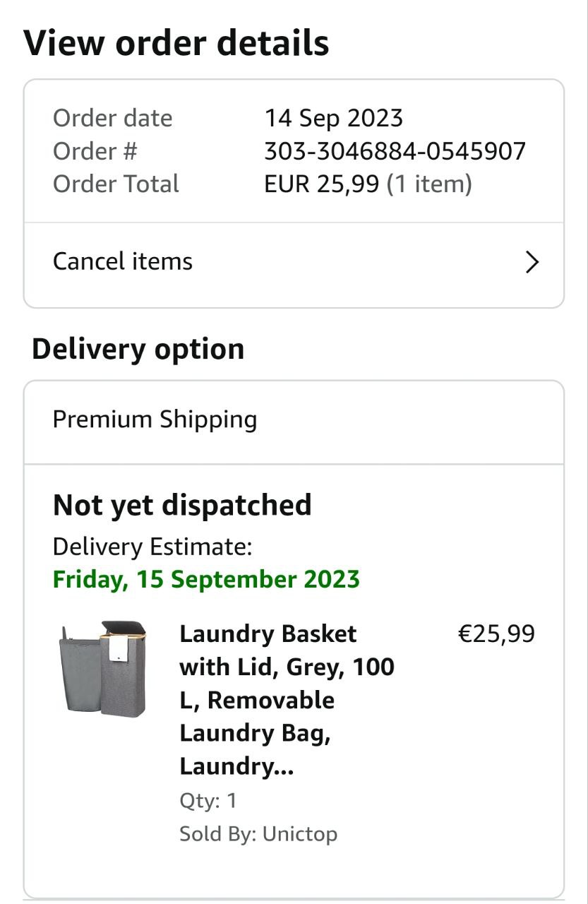Click the Delivery option section heading
The width and height of the screenshot is (588, 904).
click(138, 349)
